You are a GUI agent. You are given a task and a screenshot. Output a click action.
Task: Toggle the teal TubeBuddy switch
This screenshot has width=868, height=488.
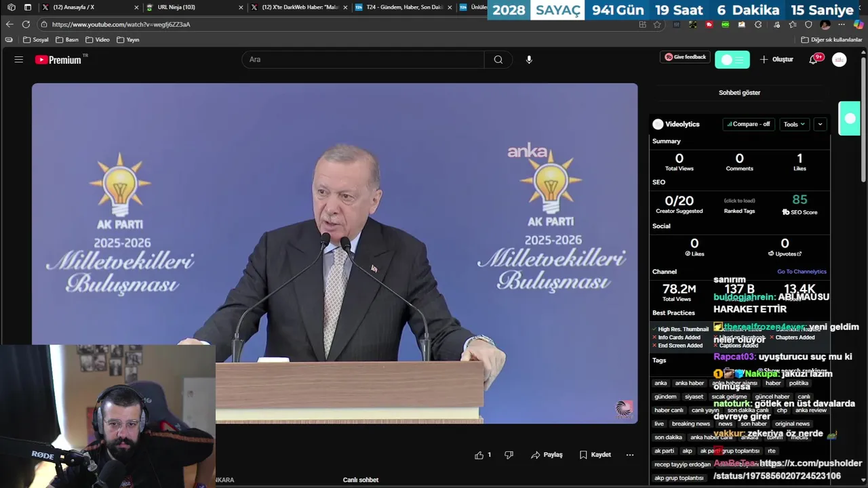732,60
